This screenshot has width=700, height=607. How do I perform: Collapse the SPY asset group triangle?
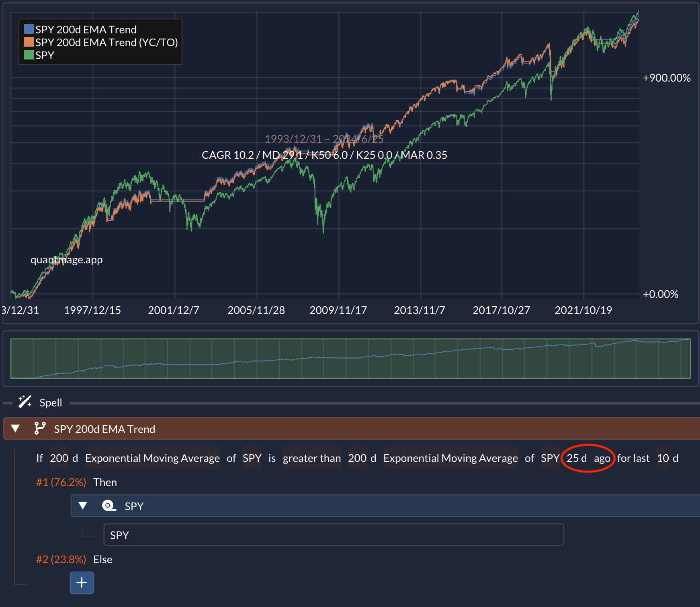(83, 506)
